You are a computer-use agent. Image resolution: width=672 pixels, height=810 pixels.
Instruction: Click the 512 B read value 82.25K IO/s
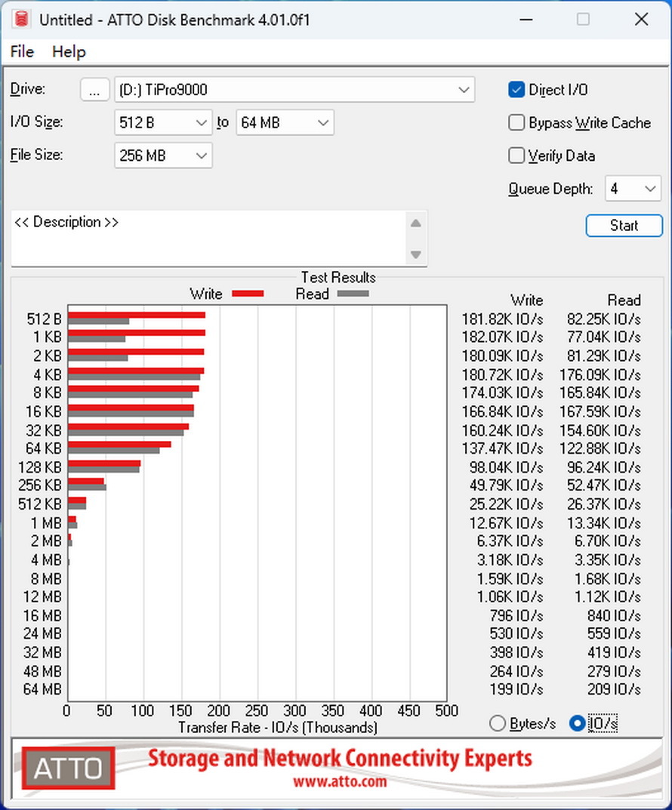(x=603, y=319)
